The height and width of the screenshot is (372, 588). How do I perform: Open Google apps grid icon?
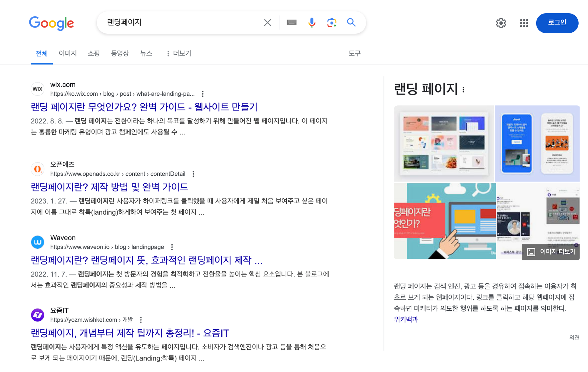(x=524, y=23)
